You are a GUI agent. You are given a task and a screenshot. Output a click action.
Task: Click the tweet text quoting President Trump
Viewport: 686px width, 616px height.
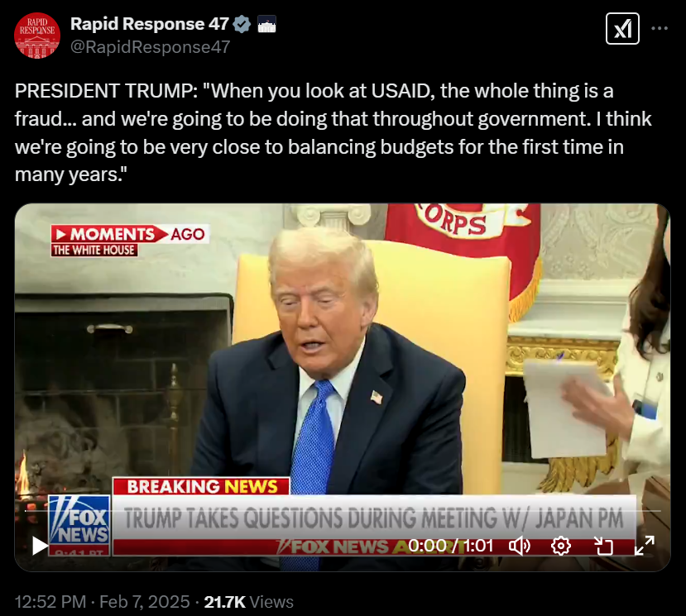(x=333, y=133)
